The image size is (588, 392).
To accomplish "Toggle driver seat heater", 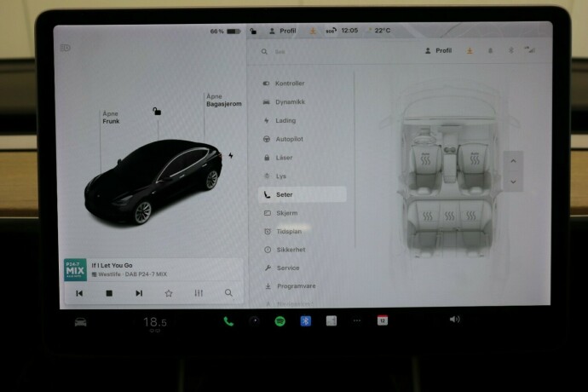I will click(425, 160).
